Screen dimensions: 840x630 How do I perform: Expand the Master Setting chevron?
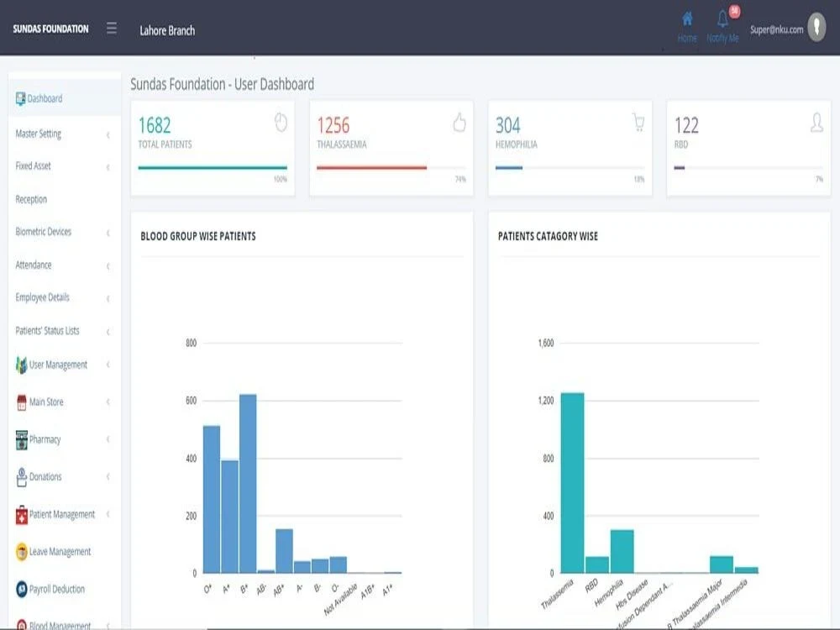(x=108, y=135)
